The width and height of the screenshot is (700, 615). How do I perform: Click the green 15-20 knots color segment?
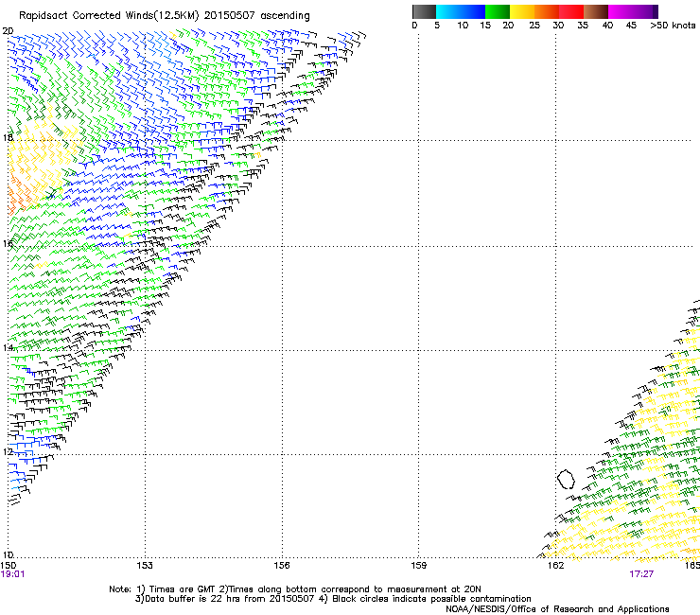pyautogui.click(x=498, y=11)
